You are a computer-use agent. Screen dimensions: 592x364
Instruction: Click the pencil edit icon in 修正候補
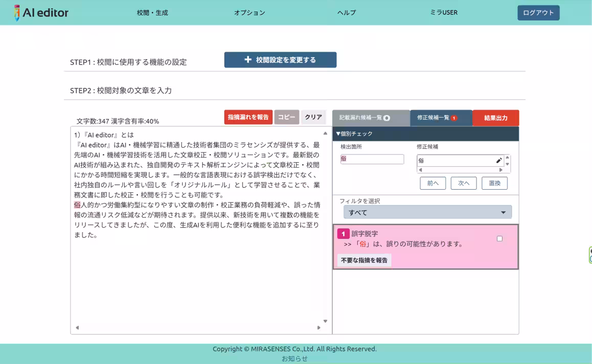pyautogui.click(x=499, y=161)
